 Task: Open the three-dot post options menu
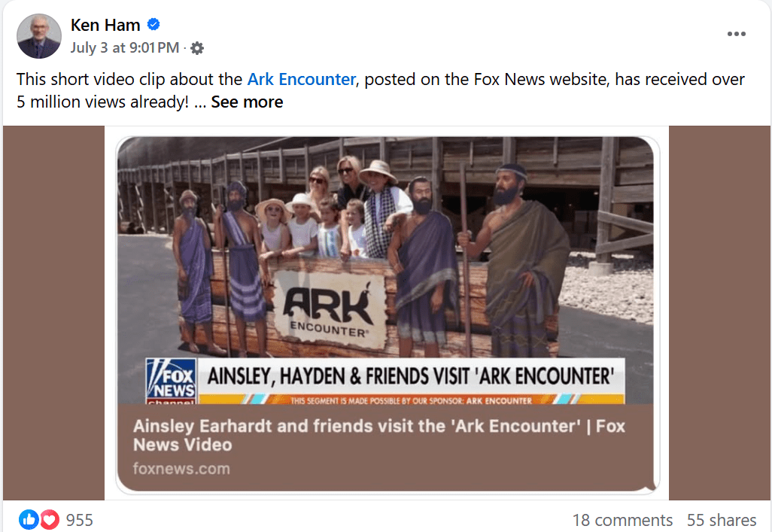736,34
